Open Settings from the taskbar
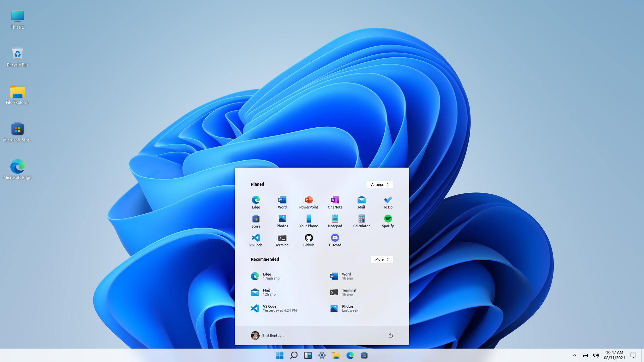This screenshot has width=644, height=362. pos(322,355)
